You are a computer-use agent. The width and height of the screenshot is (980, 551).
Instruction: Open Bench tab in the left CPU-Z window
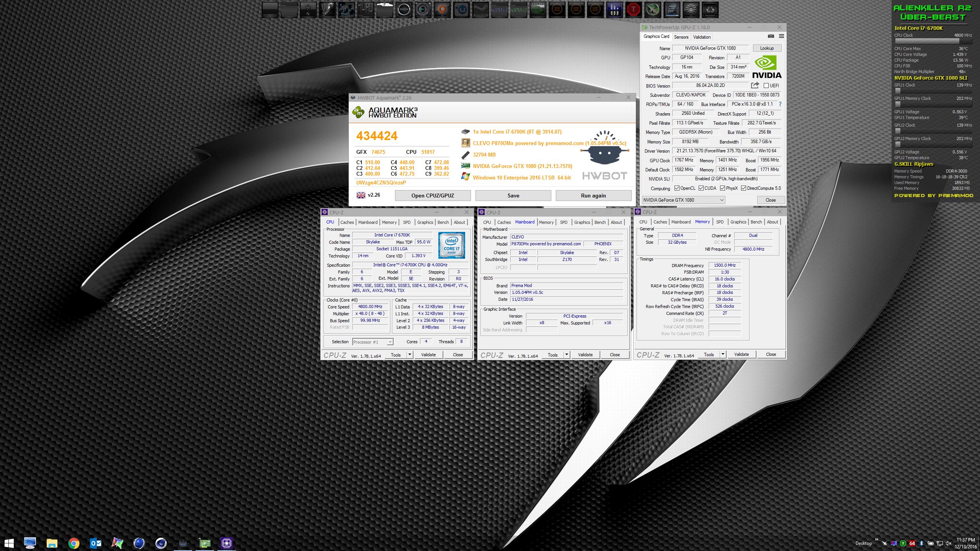point(443,222)
